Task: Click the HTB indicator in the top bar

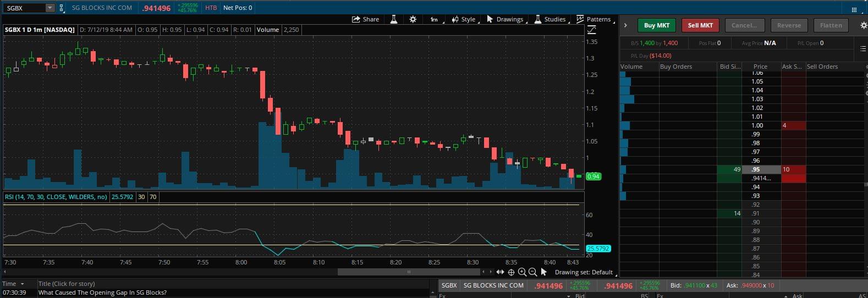Action: pyautogui.click(x=211, y=8)
